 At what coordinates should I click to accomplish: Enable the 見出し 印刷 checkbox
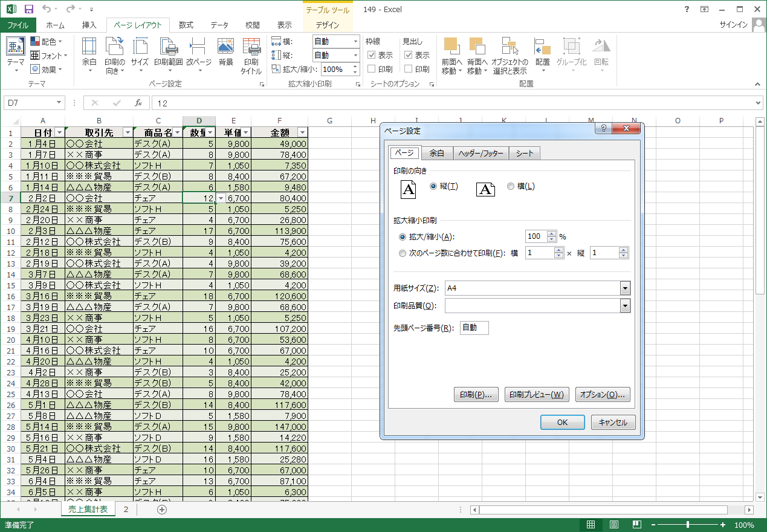point(409,69)
